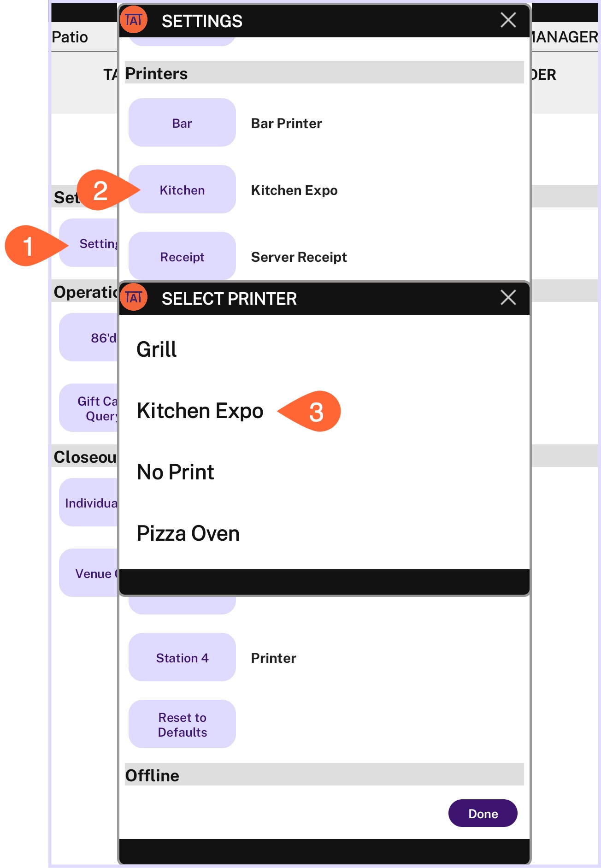
Task: Open the Kitchen printer setting
Action: coord(182,189)
